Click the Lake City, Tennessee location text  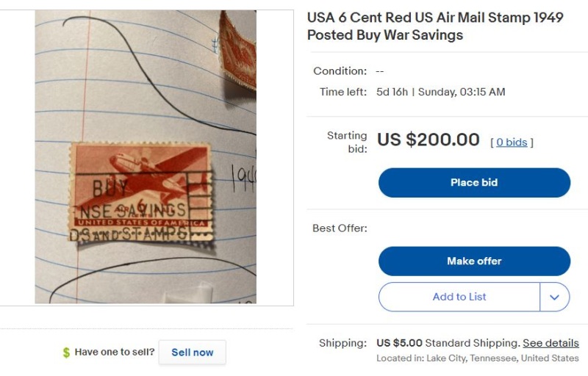pyautogui.click(x=477, y=358)
